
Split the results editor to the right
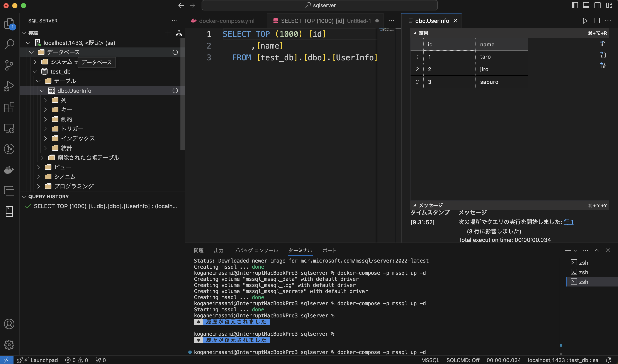click(597, 21)
